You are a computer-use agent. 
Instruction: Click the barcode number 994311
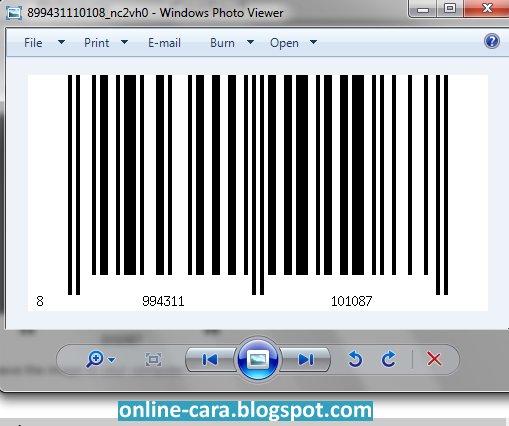163,301
